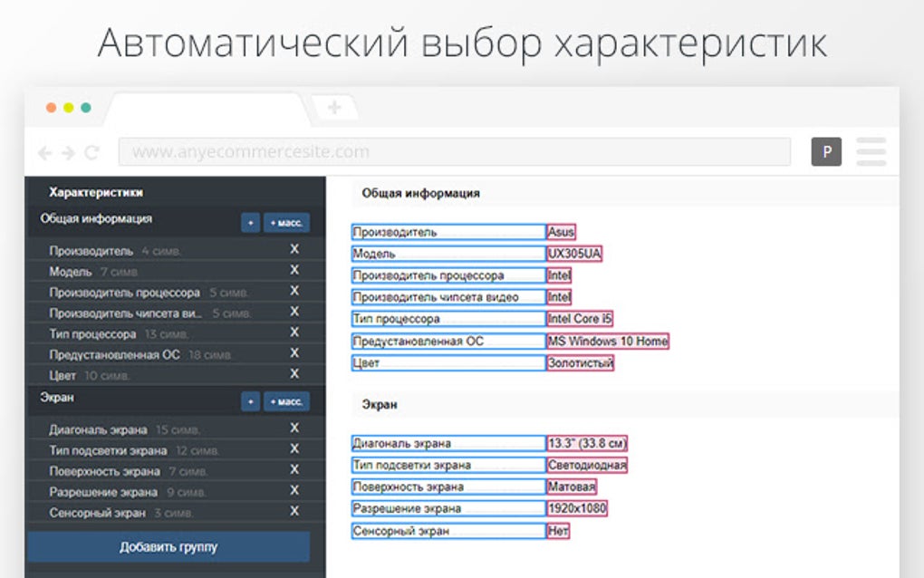The height and width of the screenshot is (578, 924).
Task: Click the 13.3" (33.8 см) value
Action: pos(587,443)
